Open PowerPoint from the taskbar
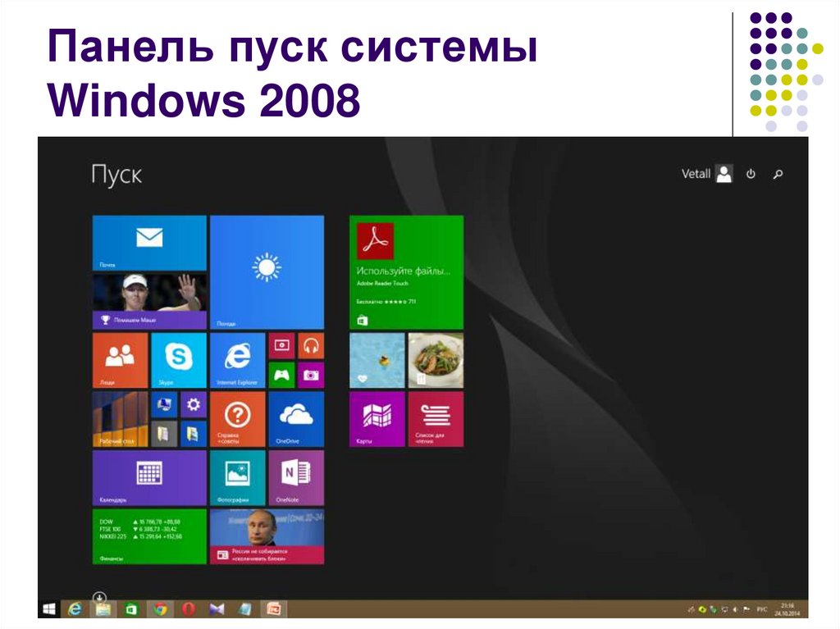Image resolution: width=840 pixels, height=629 pixels. [274, 609]
